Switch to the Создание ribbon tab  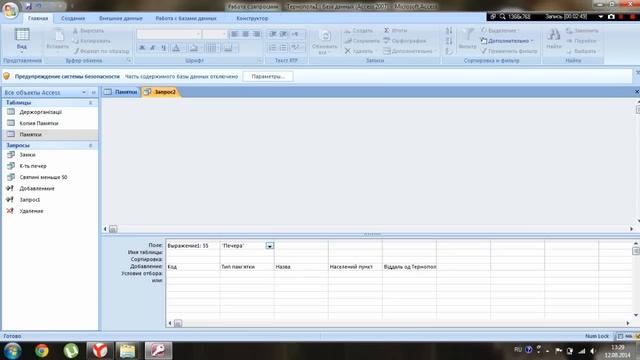73,18
